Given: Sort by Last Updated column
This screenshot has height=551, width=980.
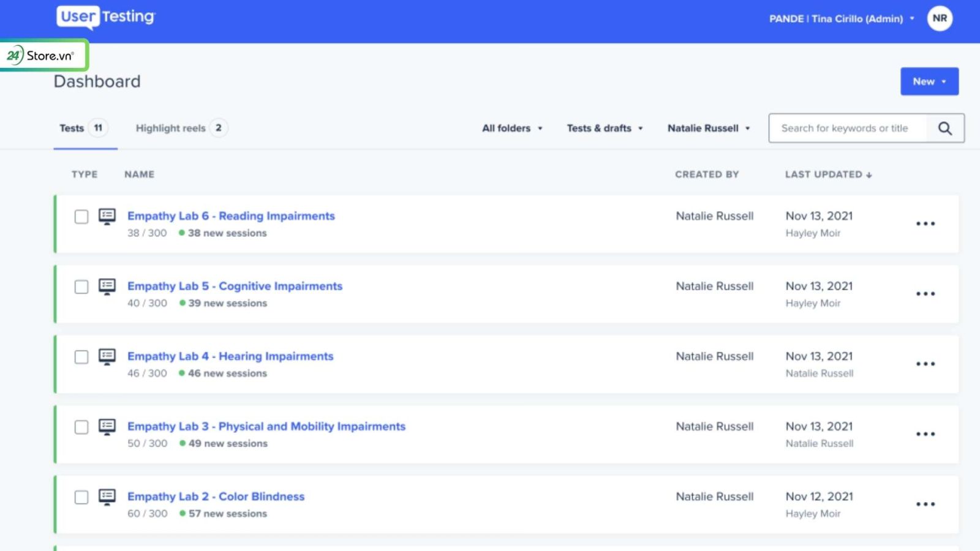Looking at the screenshot, I should click(x=828, y=174).
